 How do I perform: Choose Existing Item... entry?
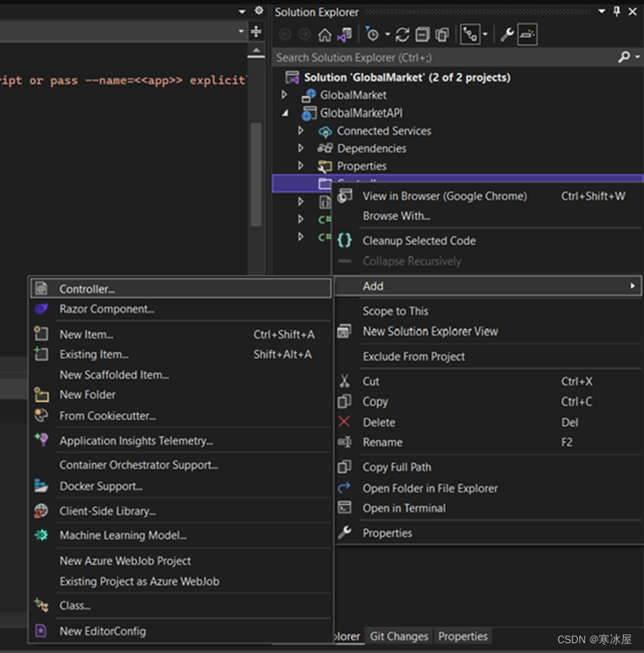tap(181, 354)
